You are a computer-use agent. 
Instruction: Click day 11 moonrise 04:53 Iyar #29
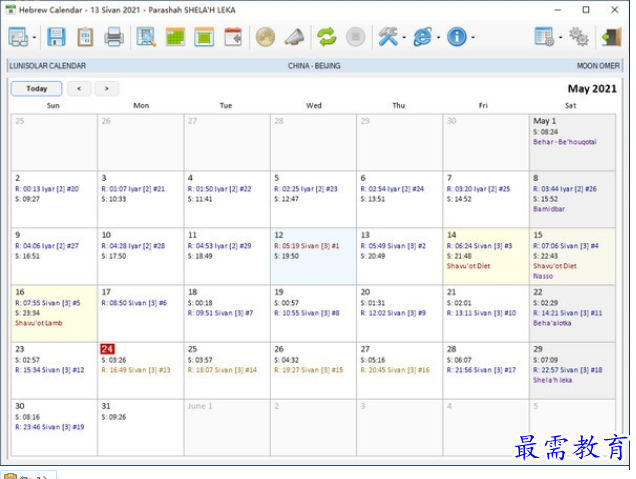[219, 246]
